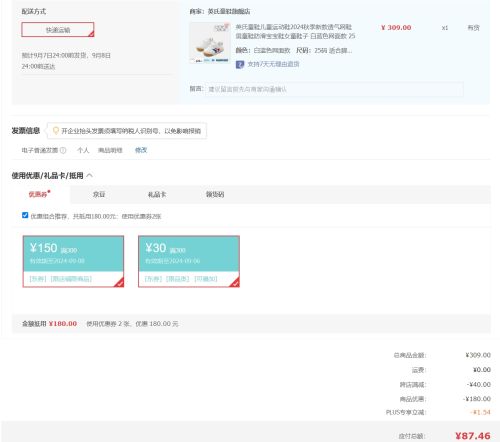Screen dimensions: 500x442
Task: Collapse the 使用优惠/礼品卡/抵用 section
Action: [90, 175]
